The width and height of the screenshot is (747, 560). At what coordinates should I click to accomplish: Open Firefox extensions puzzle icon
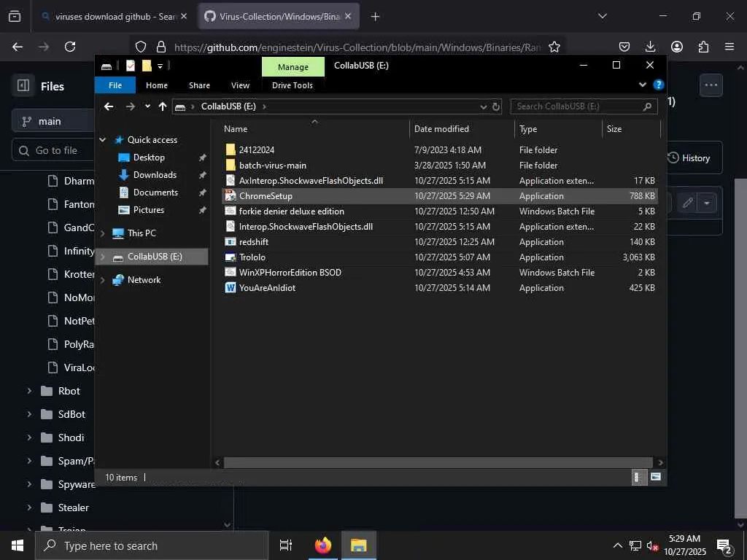703,47
